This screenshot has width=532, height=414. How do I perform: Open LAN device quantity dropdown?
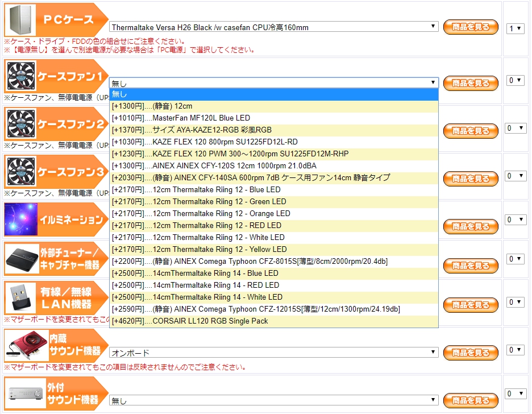pos(515,303)
